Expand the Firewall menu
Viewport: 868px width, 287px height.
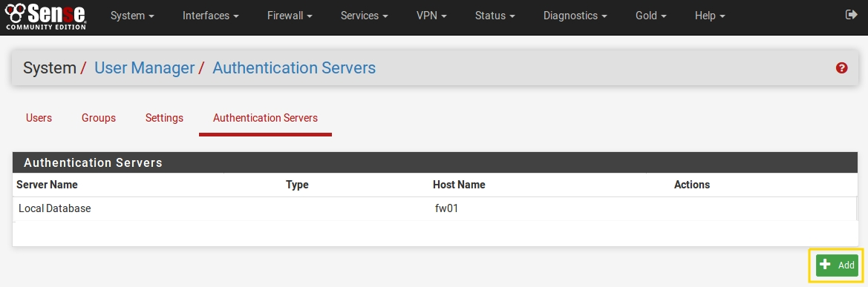(x=290, y=16)
